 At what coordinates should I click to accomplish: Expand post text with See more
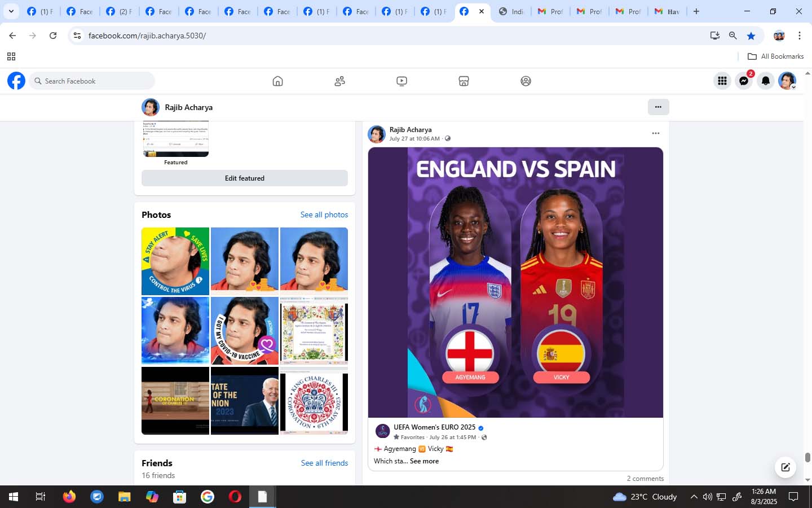pyautogui.click(x=424, y=461)
